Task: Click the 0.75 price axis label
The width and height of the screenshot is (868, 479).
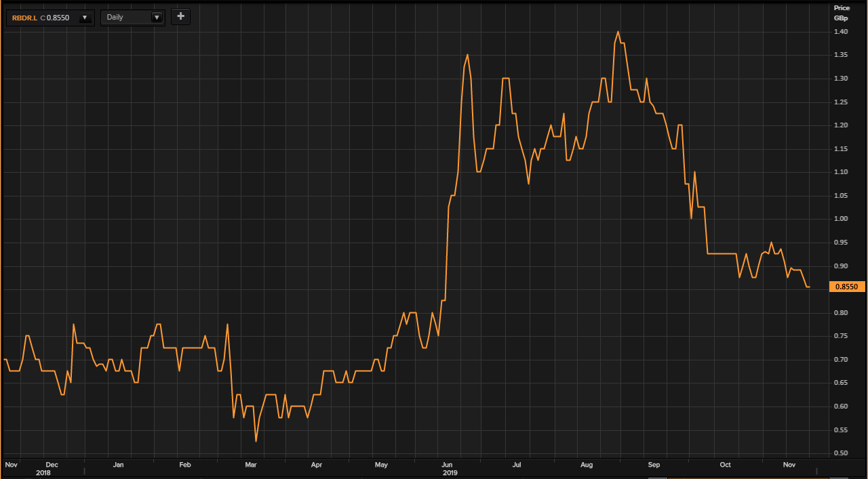Action: click(842, 336)
